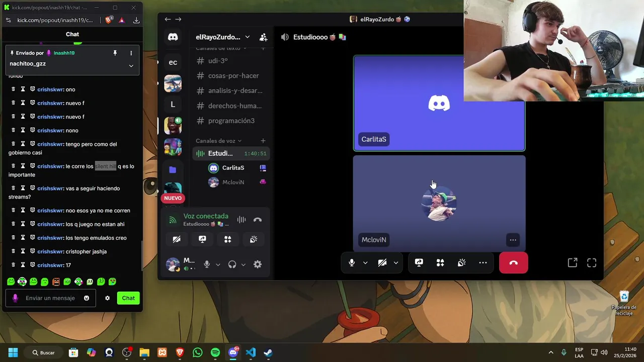This screenshot has width=644, height=362.
Task: Click MclovIN in the voice channel list
Action: tap(237, 182)
